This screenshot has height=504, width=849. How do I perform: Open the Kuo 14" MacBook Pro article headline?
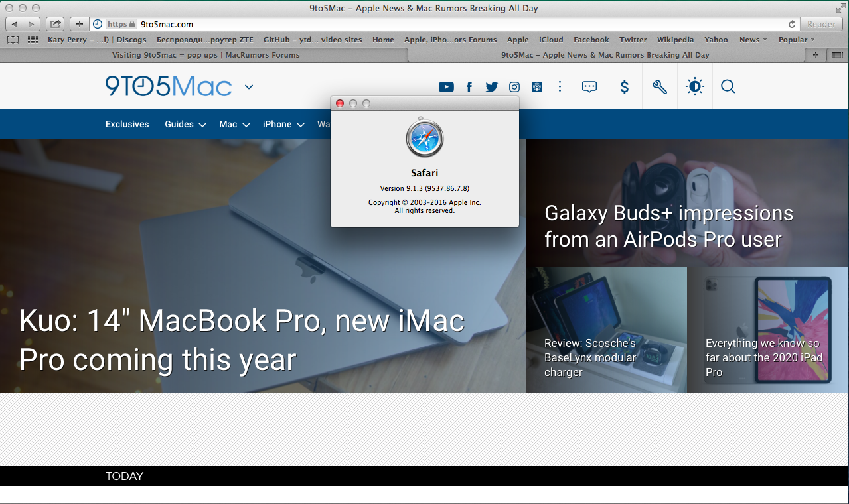coord(242,340)
